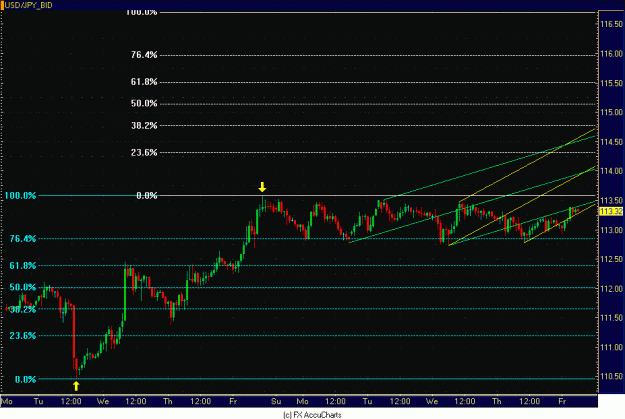The width and height of the screenshot is (625, 419).
Task: Click the 112.00 price axis label
Action: 611,289
